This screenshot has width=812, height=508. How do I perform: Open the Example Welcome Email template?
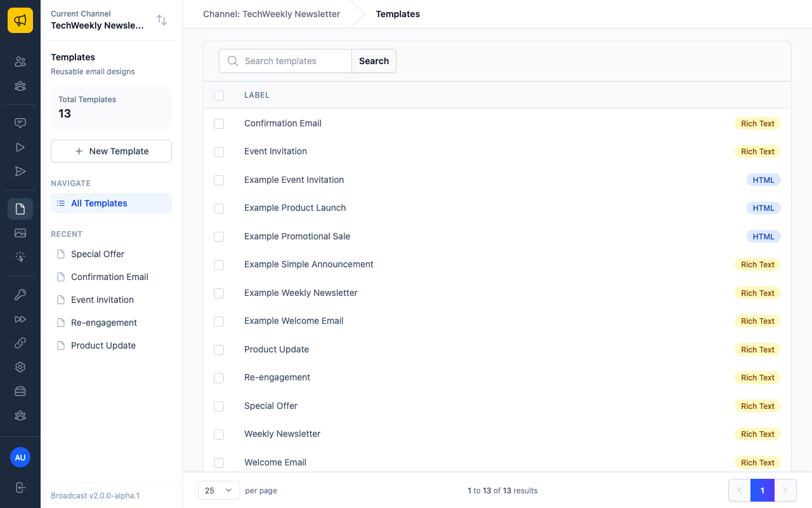[x=294, y=321]
